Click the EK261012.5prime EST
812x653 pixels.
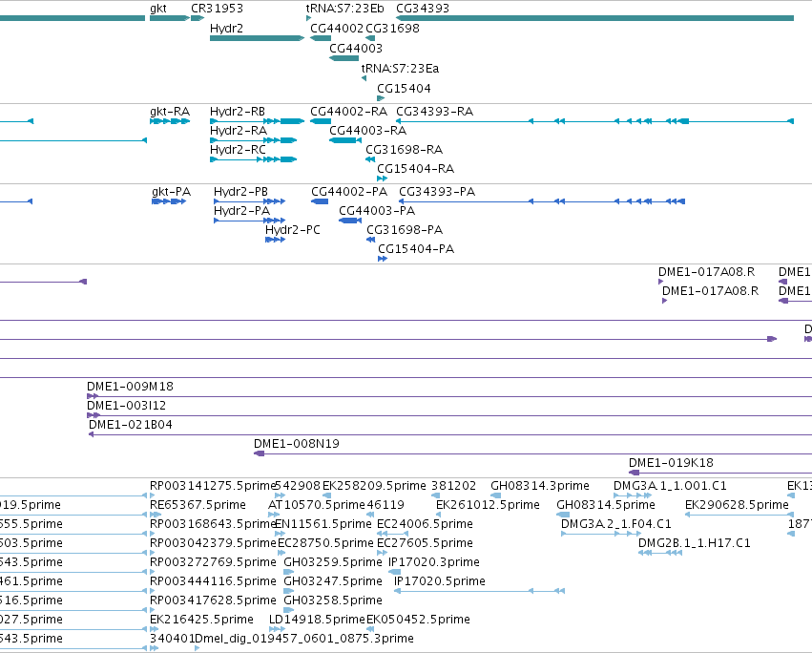point(439,515)
